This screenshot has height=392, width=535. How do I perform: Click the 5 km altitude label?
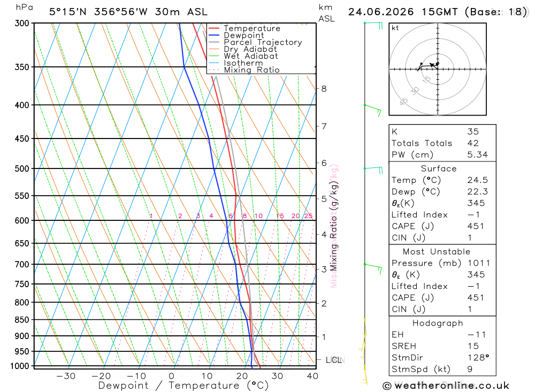(x=324, y=198)
